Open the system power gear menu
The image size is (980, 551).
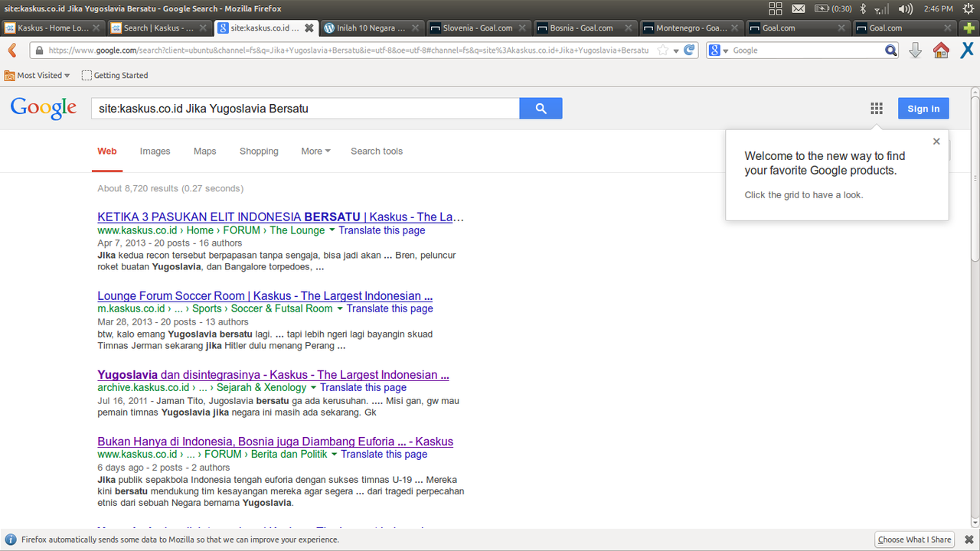968,8
